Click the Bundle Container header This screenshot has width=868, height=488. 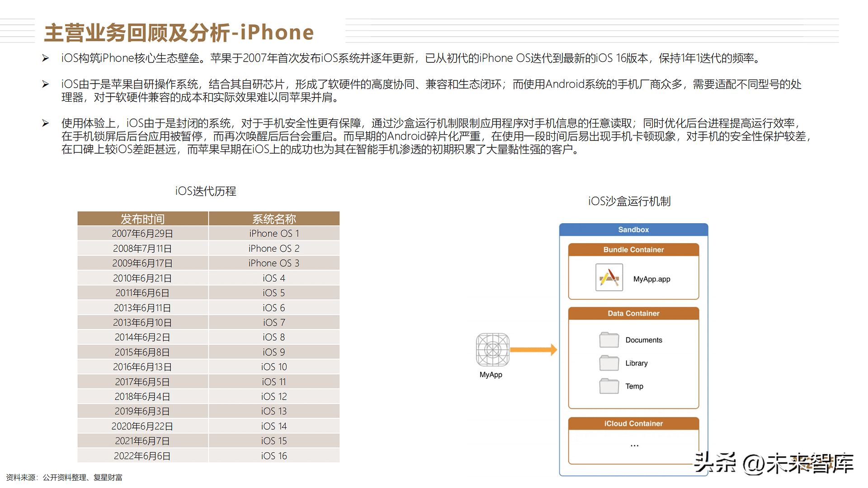(x=633, y=249)
